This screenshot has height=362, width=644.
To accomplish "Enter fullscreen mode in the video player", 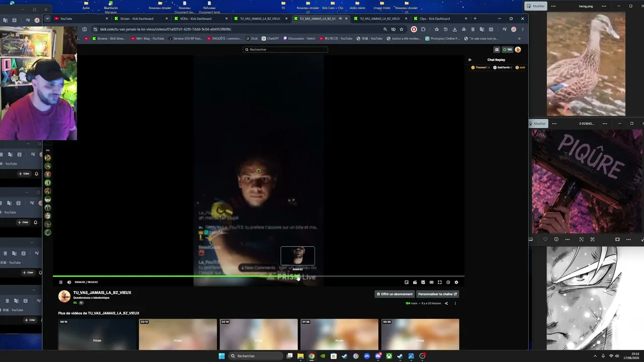I will click(x=440, y=282).
